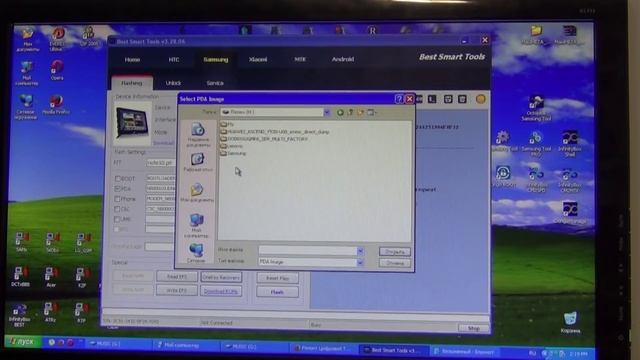Viewport: 640px width, 360px height.
Task: Open the Everest desktop shortcut
Action: [x=57, y=39]
